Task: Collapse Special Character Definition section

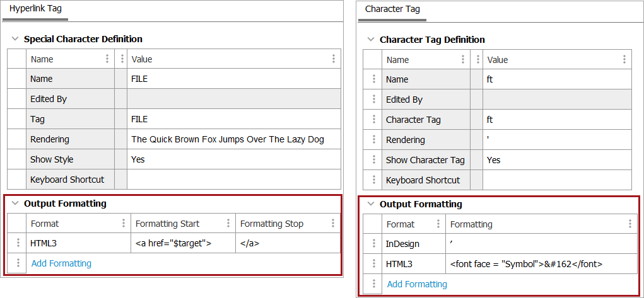Action: click(15, 39)
